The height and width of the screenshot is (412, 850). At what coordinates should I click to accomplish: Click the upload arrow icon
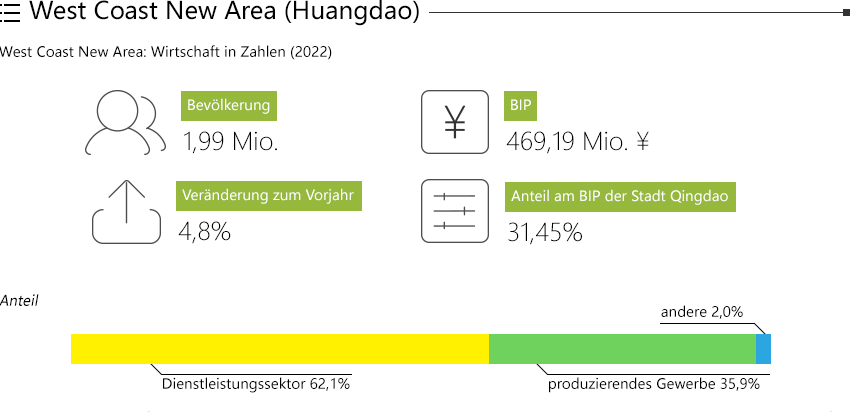(x=126, y=211)
